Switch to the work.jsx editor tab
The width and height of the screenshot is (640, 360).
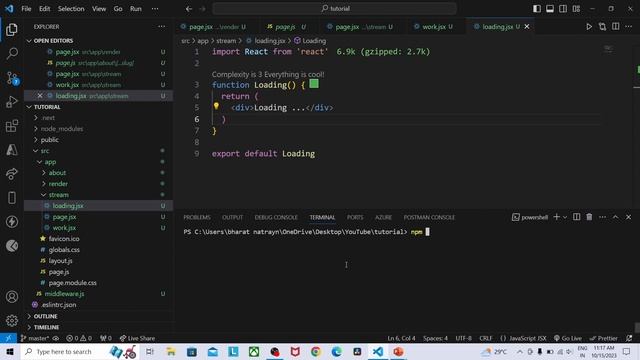[433, 27]
